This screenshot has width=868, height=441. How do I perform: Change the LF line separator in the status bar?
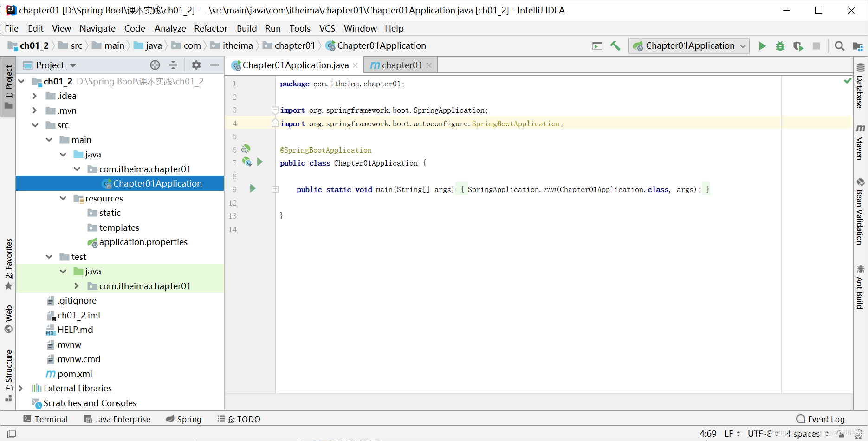tap(732, 434)
